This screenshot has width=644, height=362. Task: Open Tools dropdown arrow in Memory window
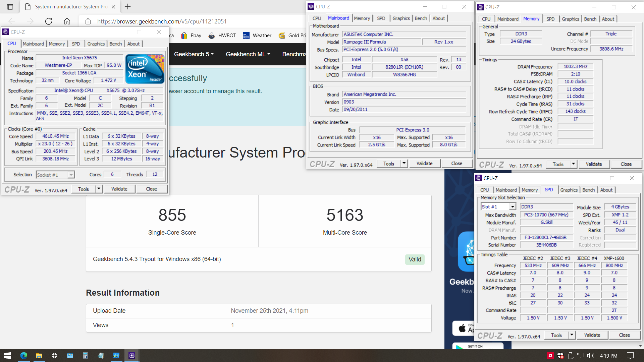point(574,164)
